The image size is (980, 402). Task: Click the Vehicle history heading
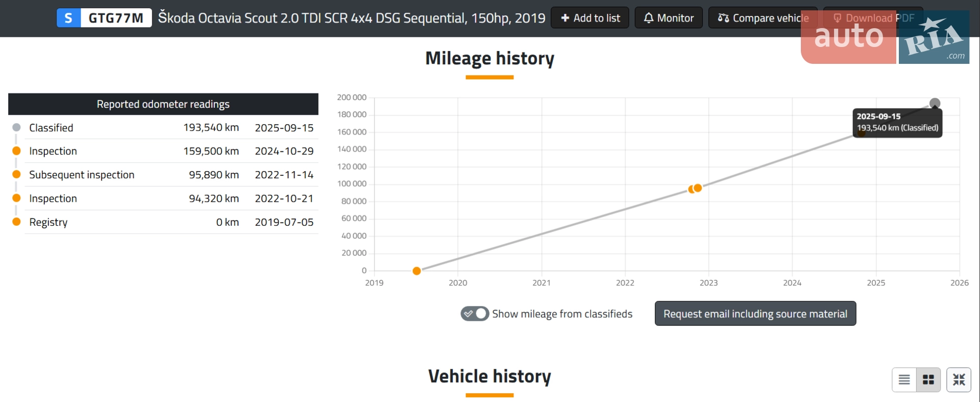pyautogui.click(x=489, y=376)
